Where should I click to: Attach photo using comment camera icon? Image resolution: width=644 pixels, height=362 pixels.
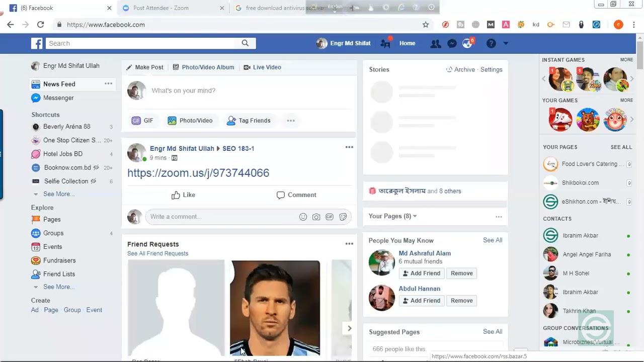click(x=316, y=217)
